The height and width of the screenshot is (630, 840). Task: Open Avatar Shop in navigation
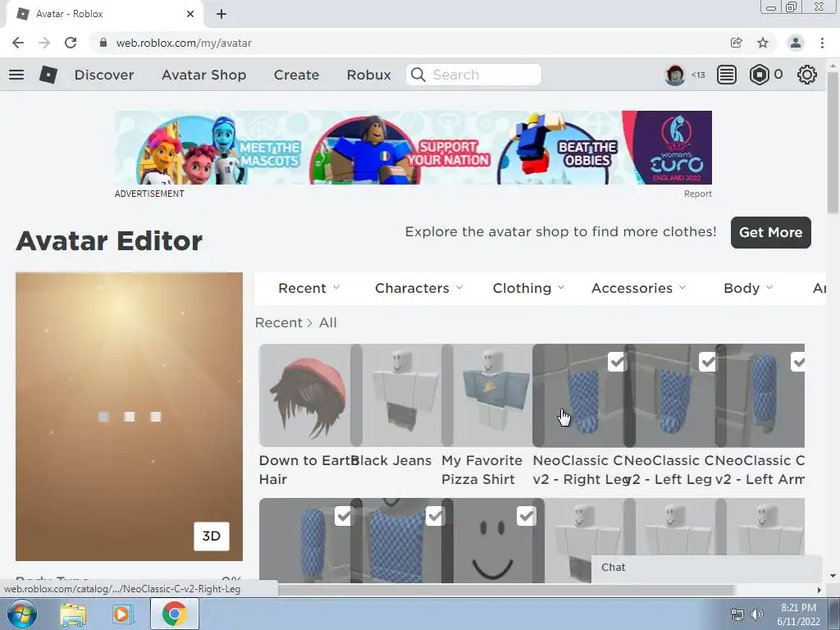coord(203,75)
